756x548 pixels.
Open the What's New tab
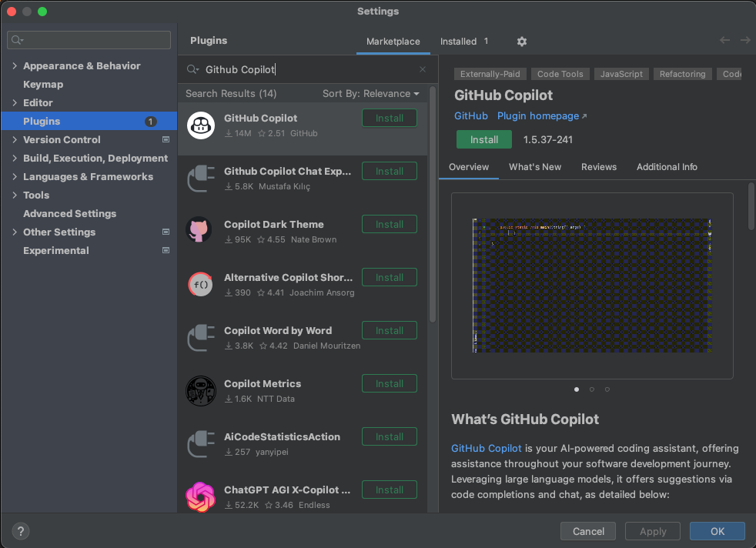(535, 167)
